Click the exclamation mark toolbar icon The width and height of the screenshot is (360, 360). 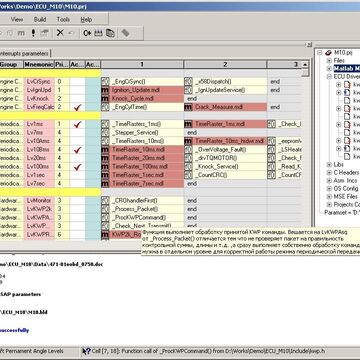coord(33,33)
